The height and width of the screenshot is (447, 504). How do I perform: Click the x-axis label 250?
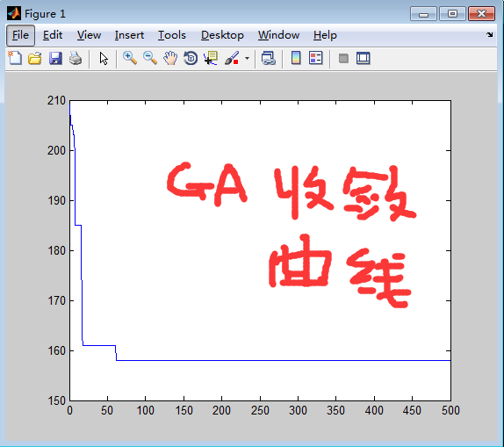coord(260,411)
